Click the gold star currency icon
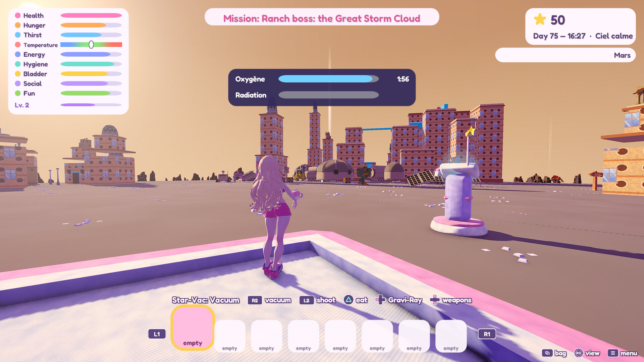The width and height of the screenshot is (644, 362). [x=540, y=19]
